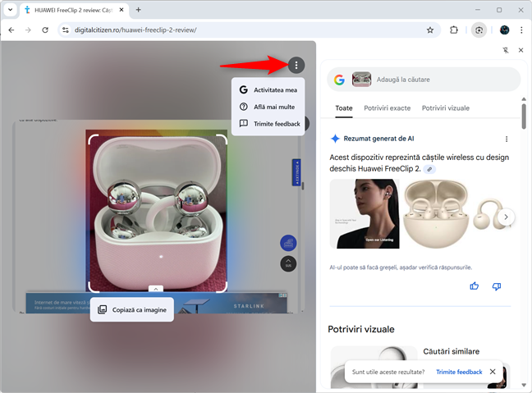This screenshot has width=532, height=393.
Task: Open AI summary more options menu
Action: pyautogui.click(x=507, y=139)
